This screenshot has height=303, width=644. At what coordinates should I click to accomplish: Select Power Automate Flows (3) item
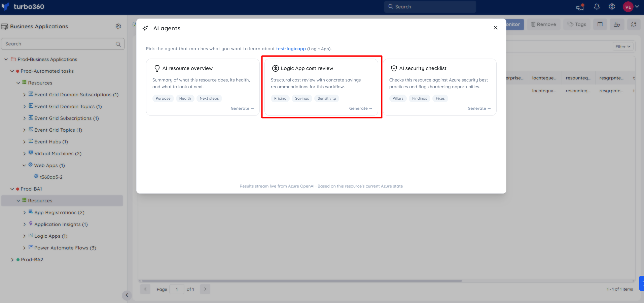point(65,248)
